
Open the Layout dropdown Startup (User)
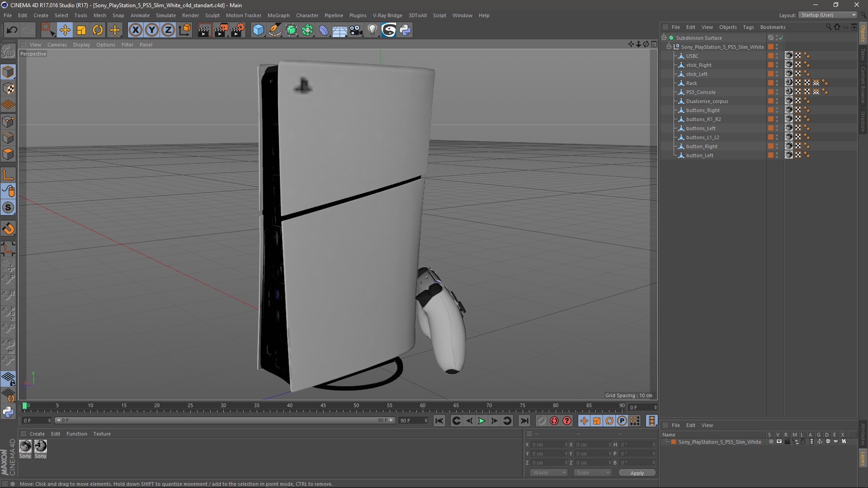pos(828,15)
